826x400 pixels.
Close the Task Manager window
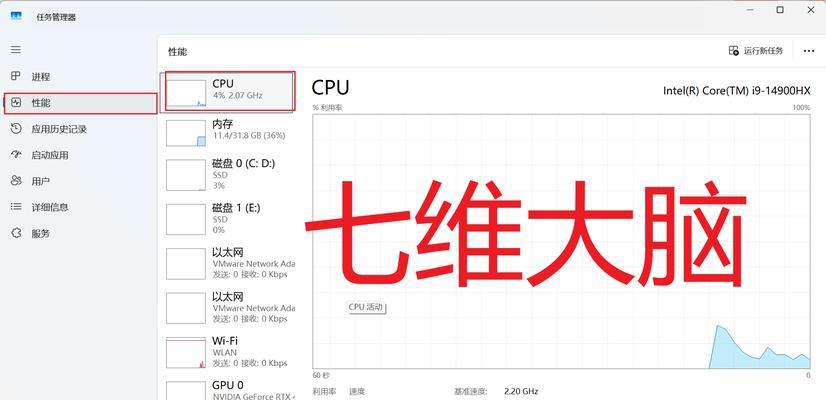point(811,9)
